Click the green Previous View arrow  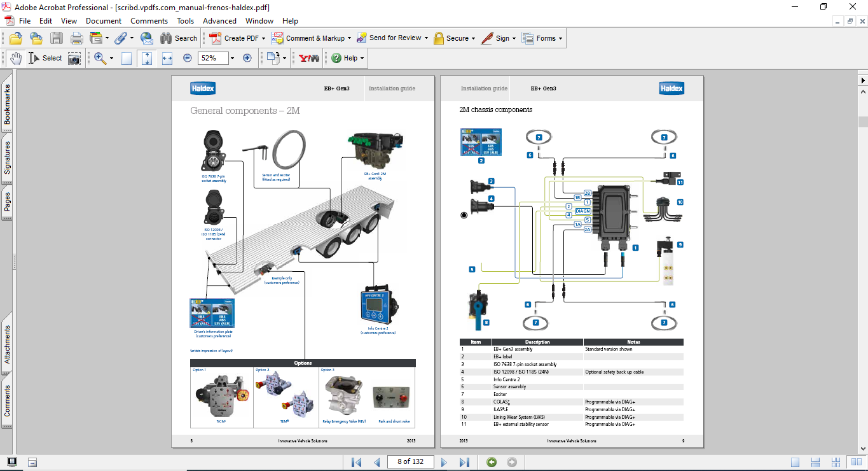pyautogui.click(x=492, y=462)
